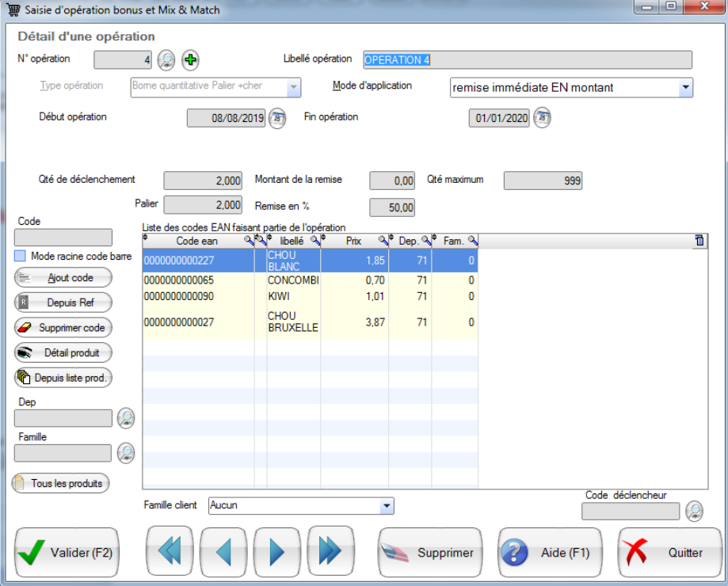Open the Début opération calendar picker

[x=276, y=118]
